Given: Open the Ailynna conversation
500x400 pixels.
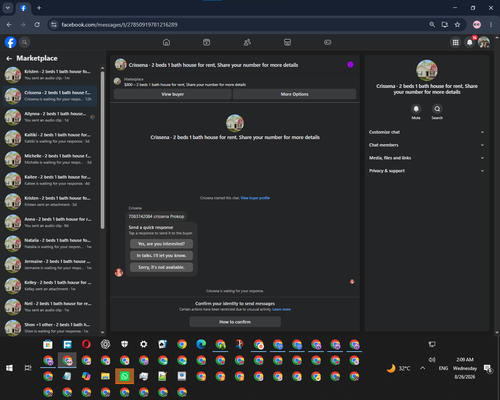Looking at the screenshot, I should (50, 117).
